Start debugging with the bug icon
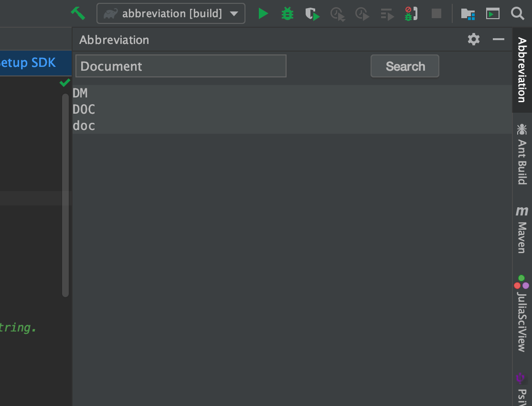 pyautogui.click(x=287, y=13)
